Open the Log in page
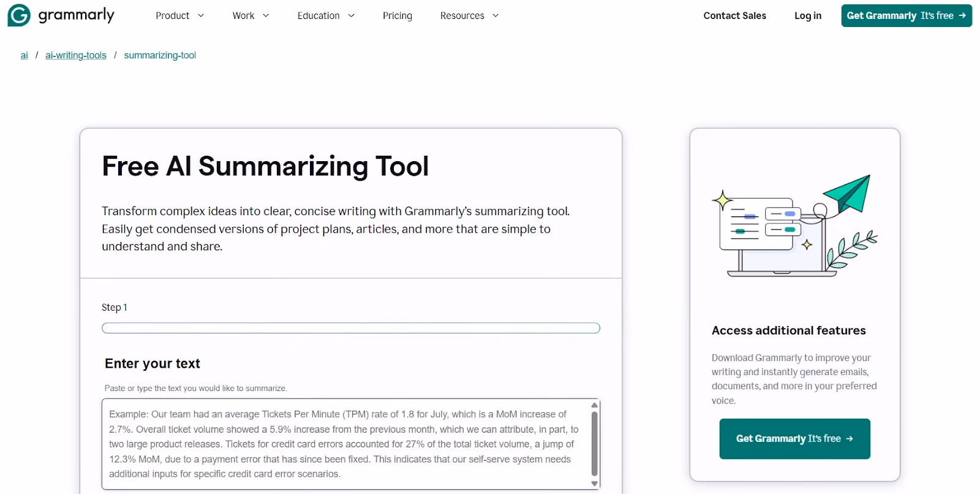 808,16
